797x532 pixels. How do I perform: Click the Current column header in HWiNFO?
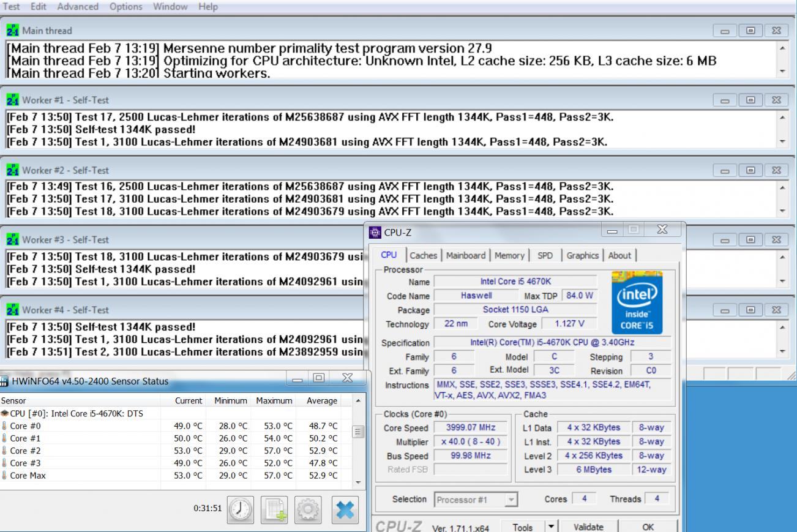pyautogui.click(x=189, y=400)
